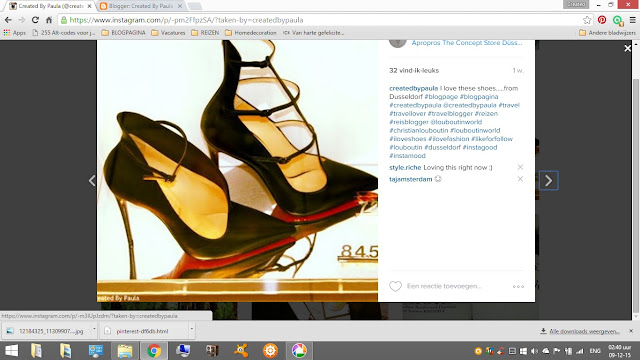Open the style.riche profile link
Viewport: 640px width, 360px height.
[x=405, y=167]
